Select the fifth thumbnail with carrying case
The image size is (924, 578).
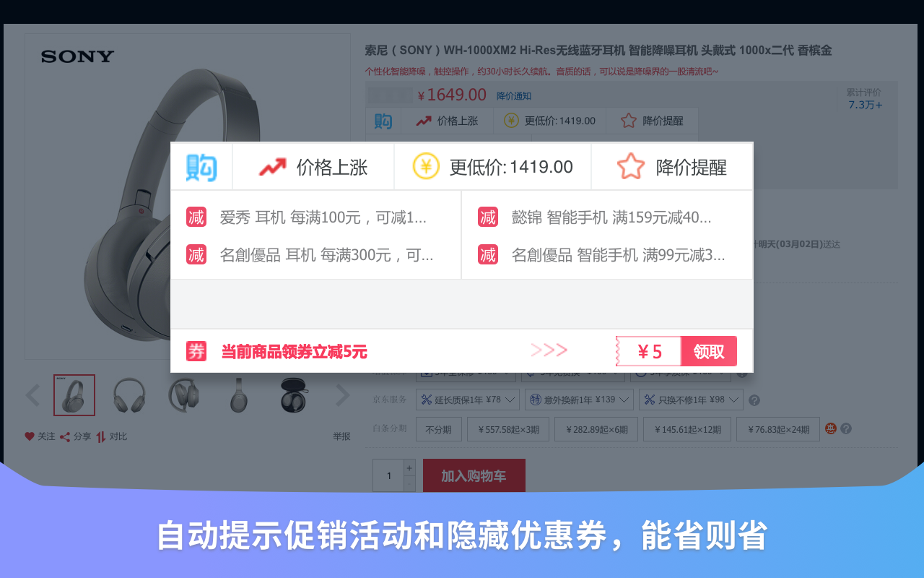[294, 395]
